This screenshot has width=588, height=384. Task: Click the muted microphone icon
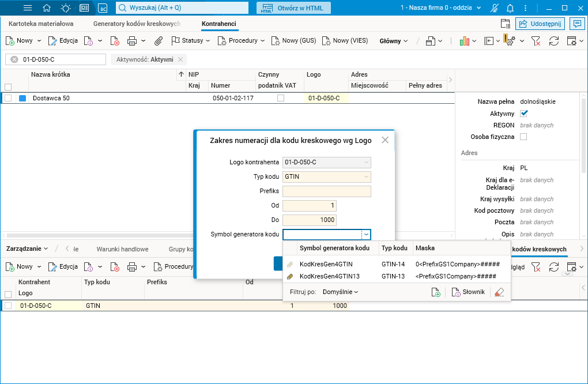pyautogui.click(x=495, y=8)
